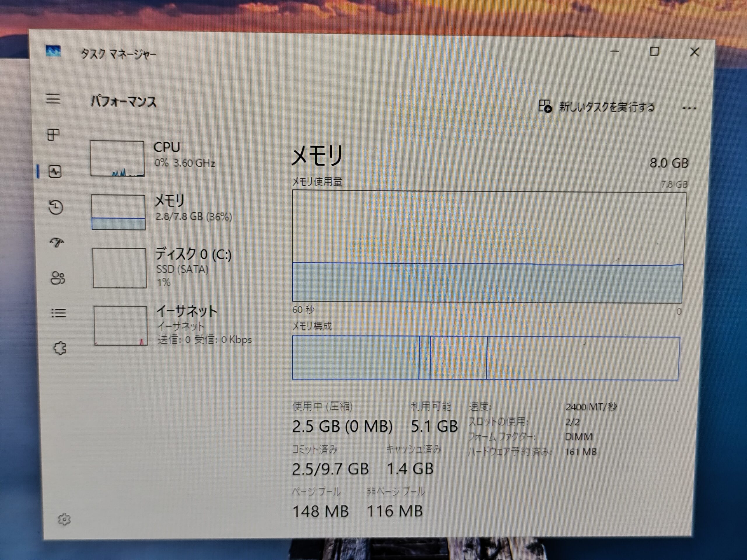Click the Ethernet mini graph thumbnail

[x=121, y=325]
